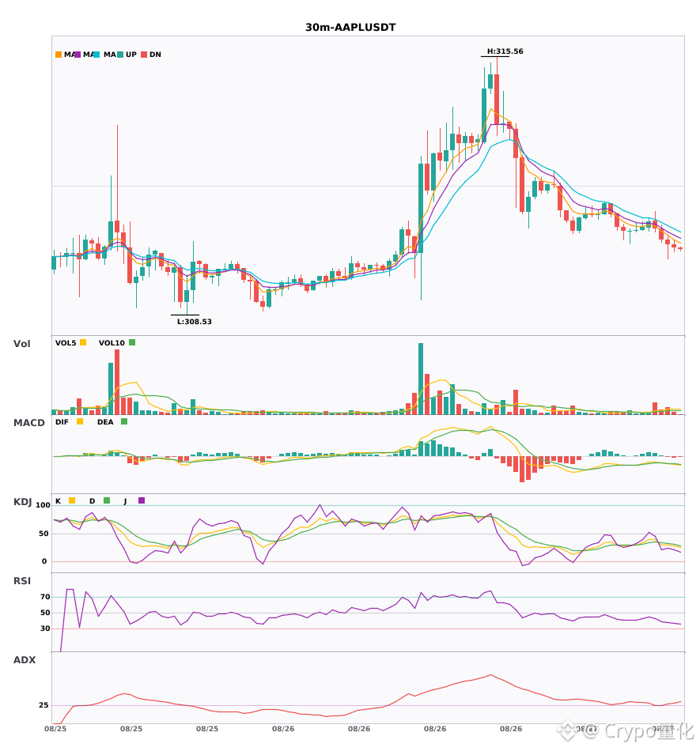This screenshot has width=700, height=751.
Task: Click the purple MA legend swatch
Action: click(78, 55)
